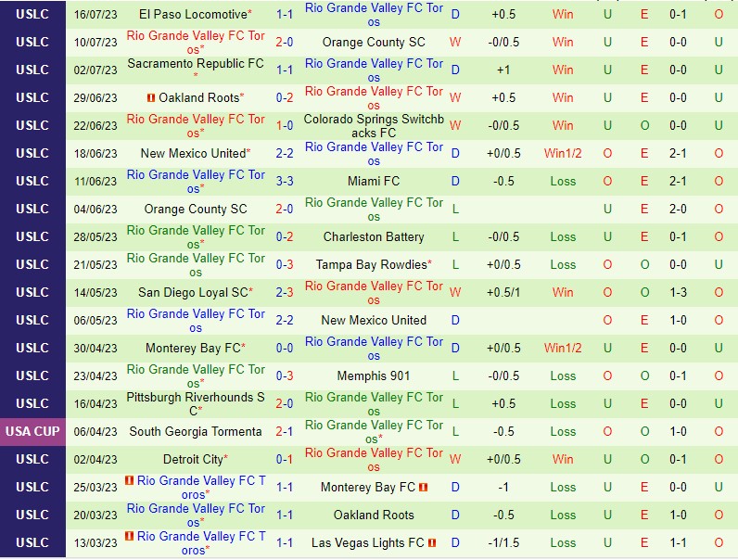Open New Mexico United link on 18/06/23 row
This screenshot has width=738, height=560.
click(194, 153)
